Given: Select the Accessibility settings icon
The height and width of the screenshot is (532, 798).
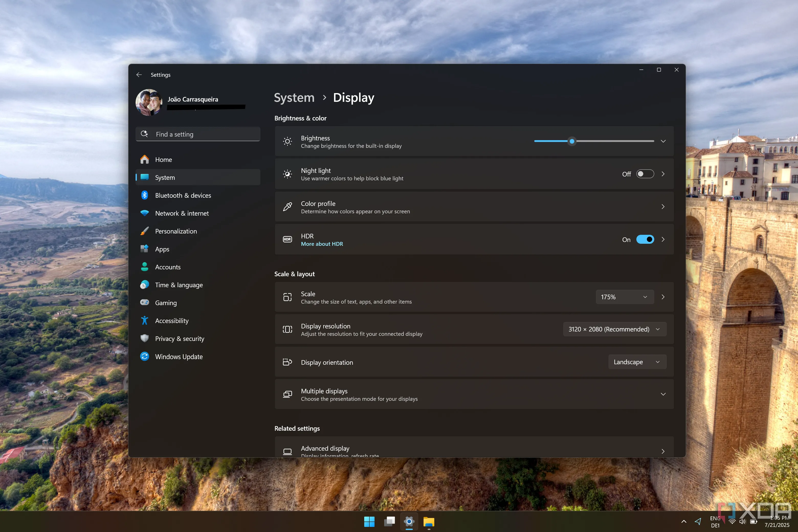Looking at the screenshot, I should [x=145, y=320].
